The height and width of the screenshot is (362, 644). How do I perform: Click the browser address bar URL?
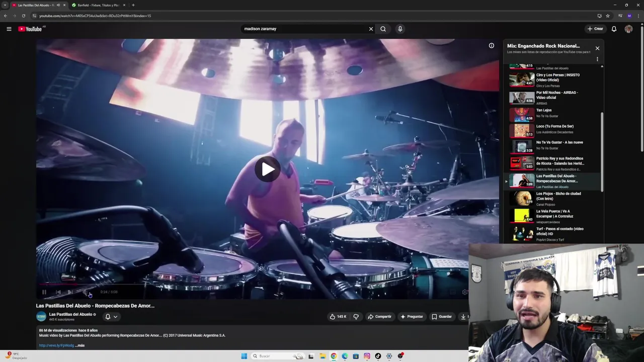click(95, 16)
